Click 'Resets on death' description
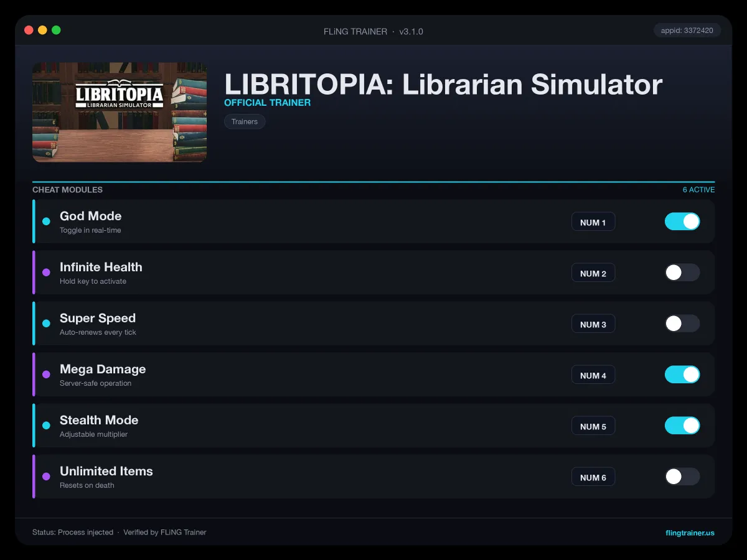The height and width of the screenshot is (560, 747). [87, 485]
